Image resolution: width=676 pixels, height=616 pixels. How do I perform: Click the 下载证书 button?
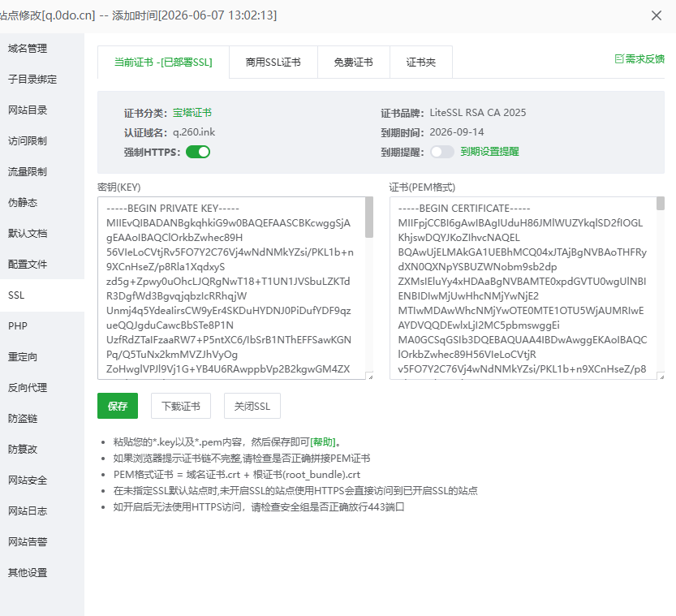(x=181, y=406)
